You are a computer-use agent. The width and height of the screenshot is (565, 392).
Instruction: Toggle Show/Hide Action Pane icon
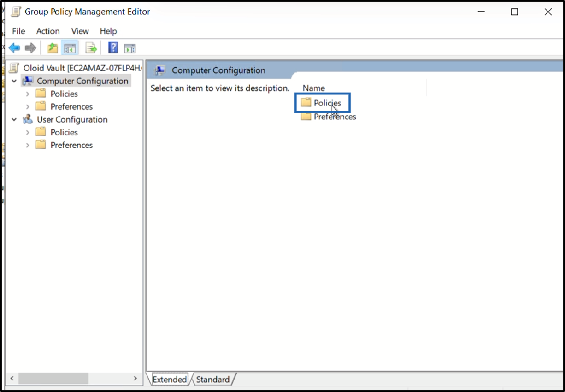click(130, 48)
